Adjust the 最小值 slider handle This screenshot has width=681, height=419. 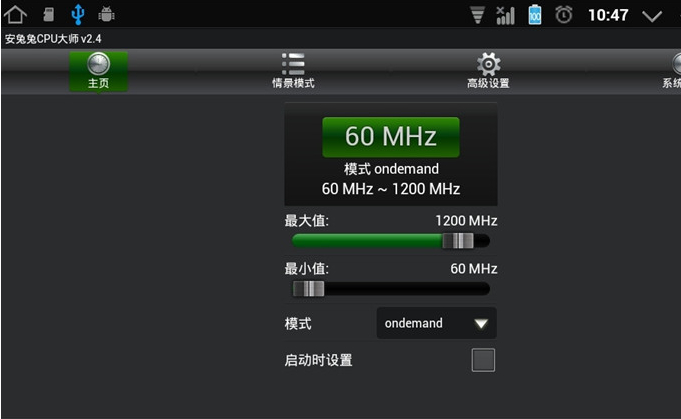[308, 289]
